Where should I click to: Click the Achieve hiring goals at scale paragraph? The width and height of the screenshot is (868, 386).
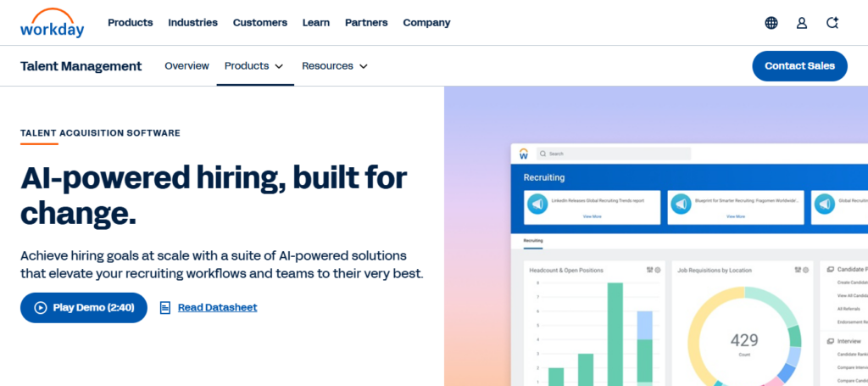222,265
